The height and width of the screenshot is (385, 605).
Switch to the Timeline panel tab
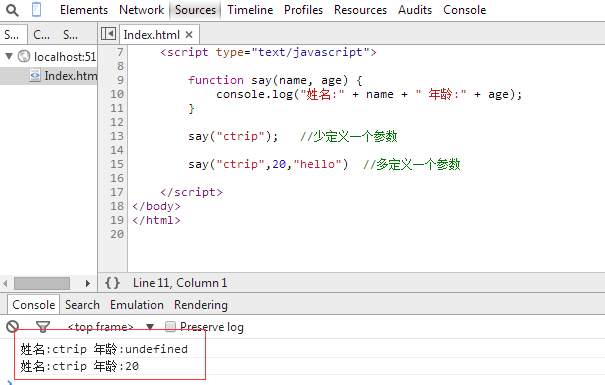pos(250,10)
